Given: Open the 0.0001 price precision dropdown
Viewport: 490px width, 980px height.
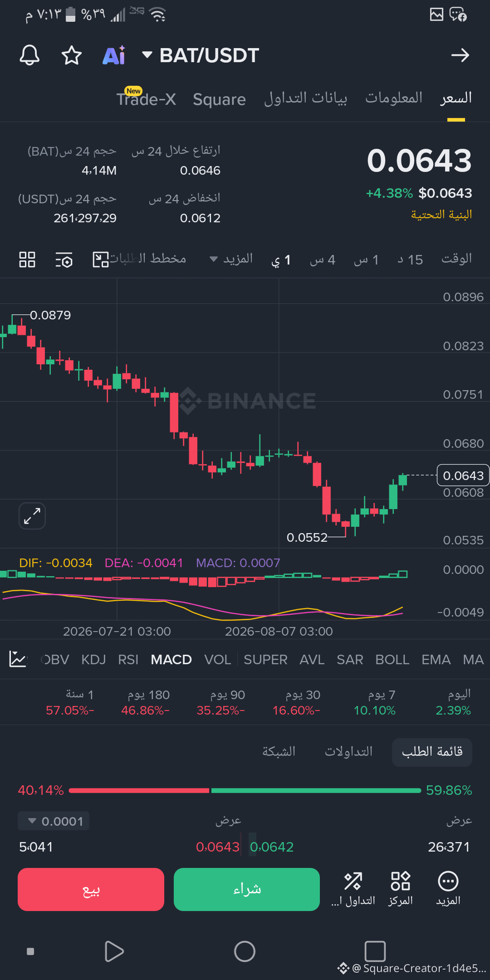Looking at the screenshot, I should [x=54, y=821].
